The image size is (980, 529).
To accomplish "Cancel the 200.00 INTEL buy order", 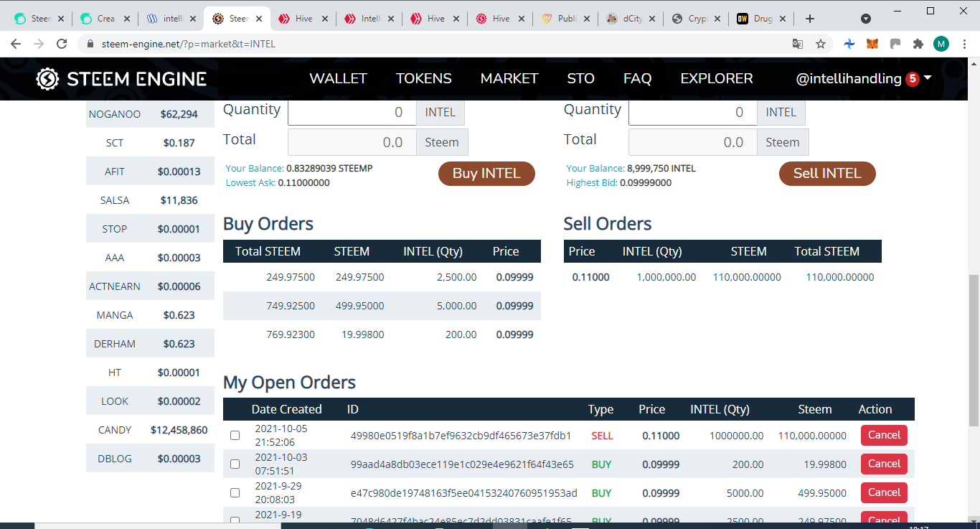I will click(x=884, y=464).
